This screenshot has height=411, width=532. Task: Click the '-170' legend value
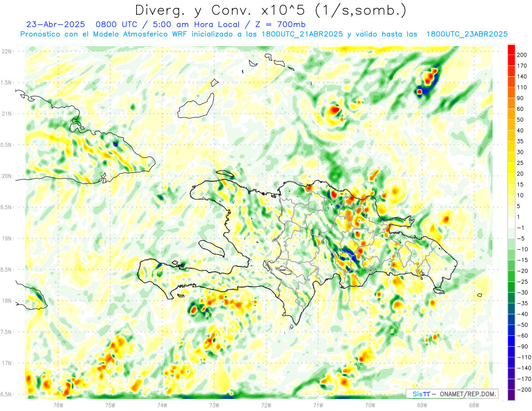(524, 379)
